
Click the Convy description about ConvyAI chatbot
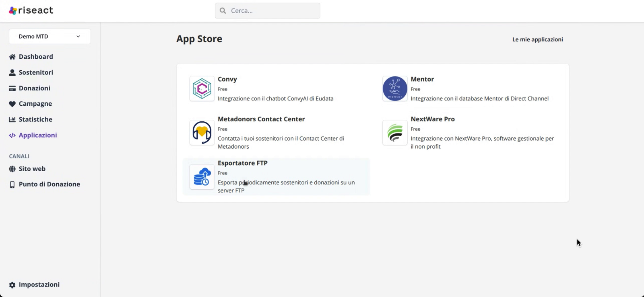(x=276, y=98)
